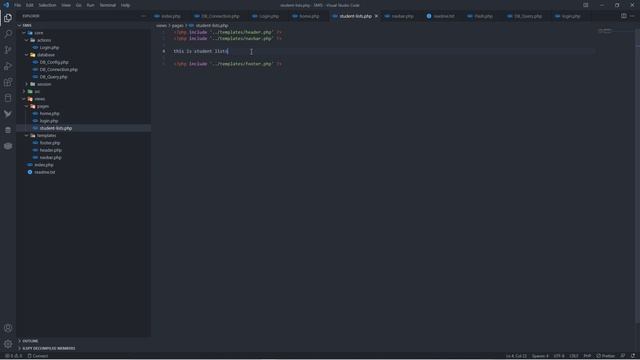Switch to the readme.txt editor tab

[x=443, y=16]
